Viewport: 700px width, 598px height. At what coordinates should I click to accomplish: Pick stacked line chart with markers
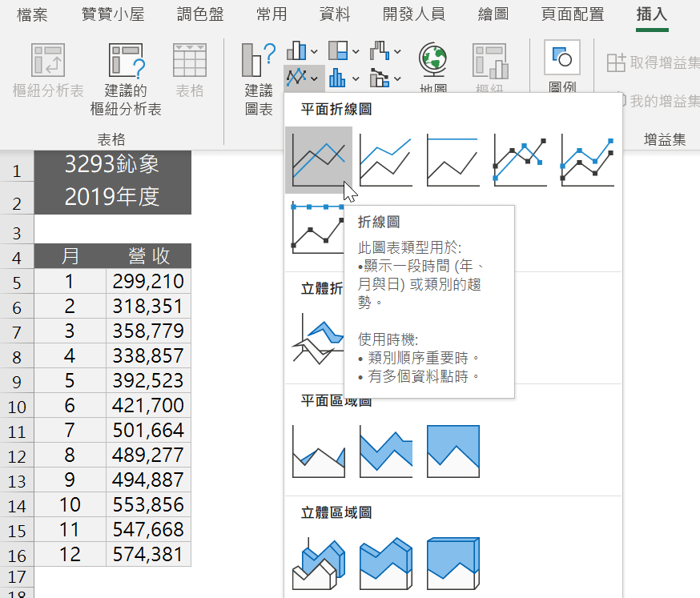point(588,160)
